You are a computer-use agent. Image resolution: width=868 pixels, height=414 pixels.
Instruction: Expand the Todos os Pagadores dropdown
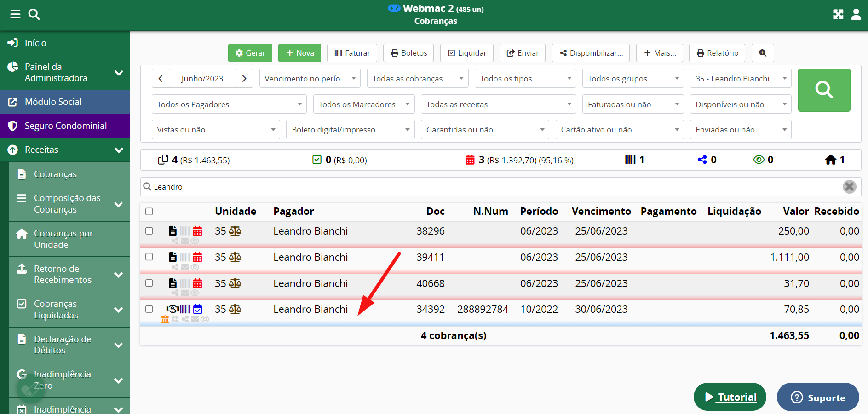229,104
